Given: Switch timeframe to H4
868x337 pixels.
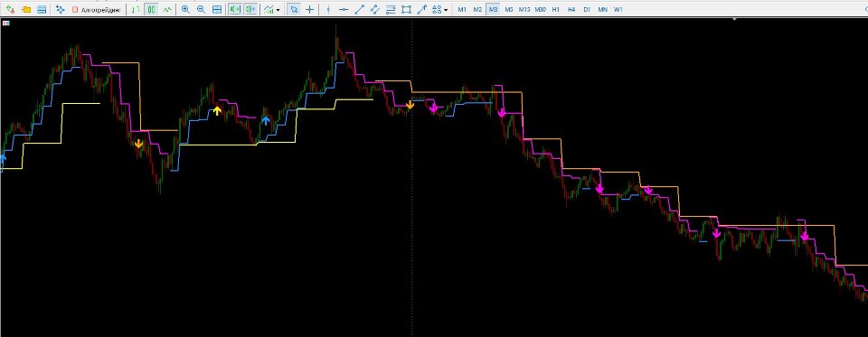Looking at the screenshot, I should click(x=571, y=9).
